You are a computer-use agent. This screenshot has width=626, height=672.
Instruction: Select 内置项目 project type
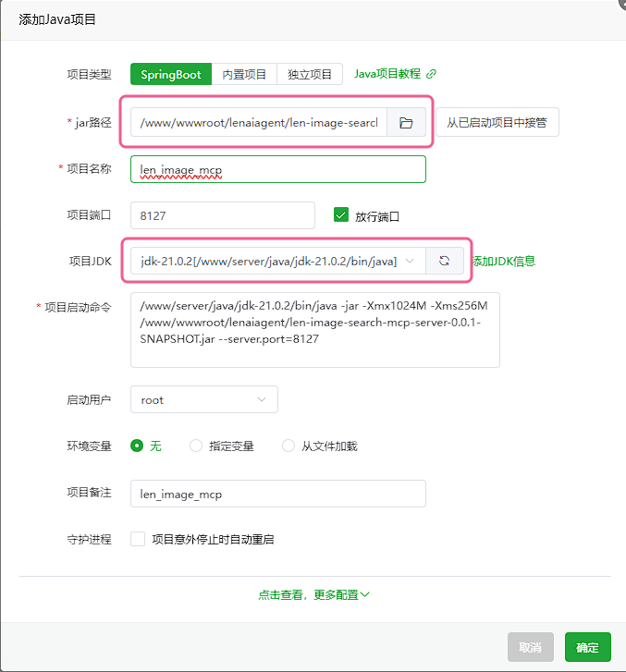click(x=244, y=74)
